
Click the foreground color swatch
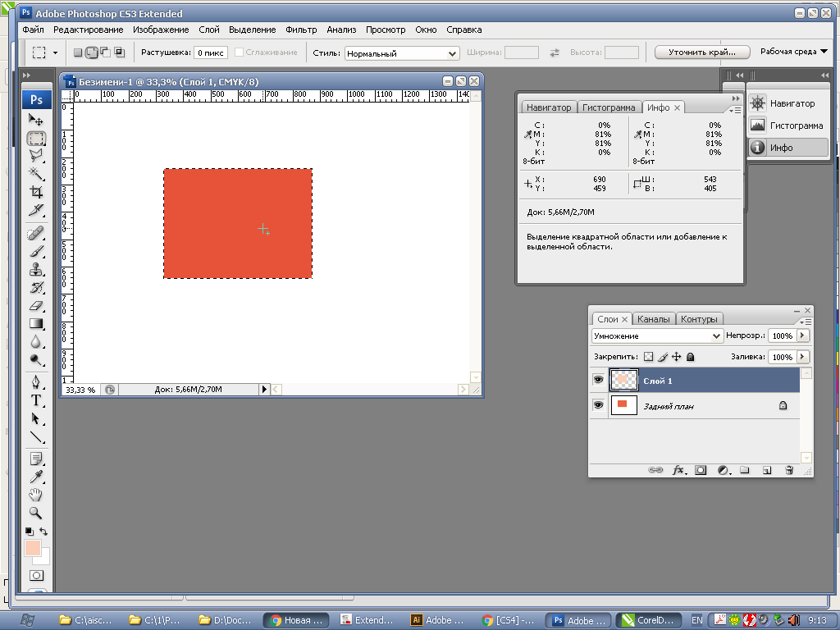(33, 548)
